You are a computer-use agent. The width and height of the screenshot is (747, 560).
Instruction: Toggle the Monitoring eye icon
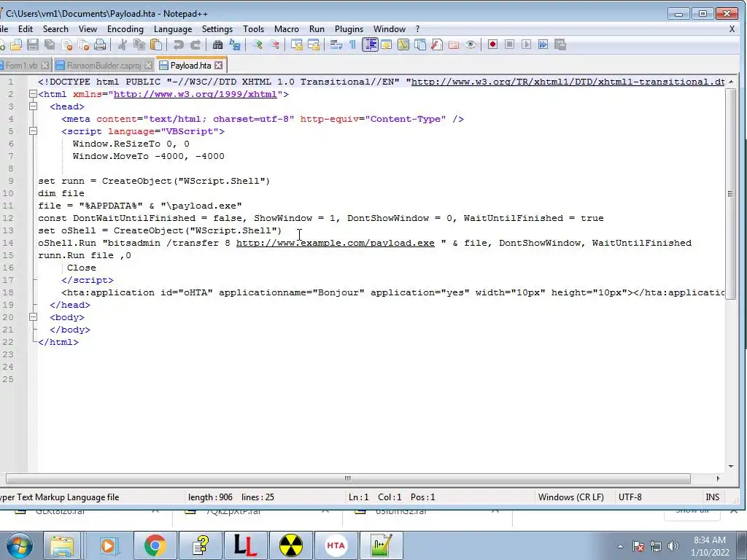coord(471,44)
